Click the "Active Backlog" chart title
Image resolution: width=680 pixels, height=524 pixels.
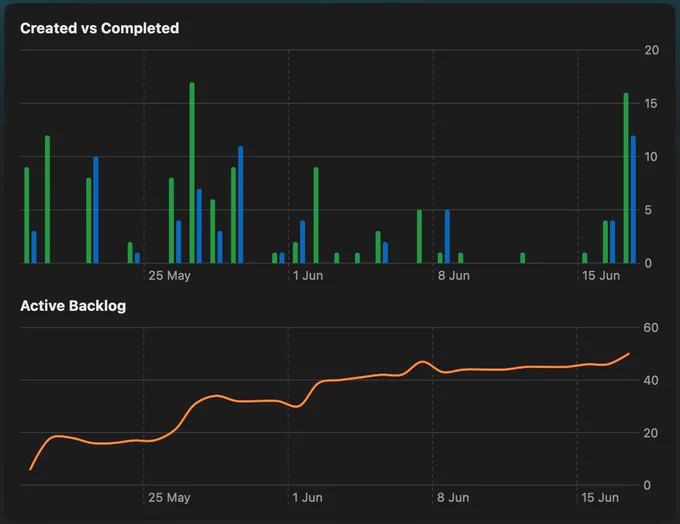(73, 306)
